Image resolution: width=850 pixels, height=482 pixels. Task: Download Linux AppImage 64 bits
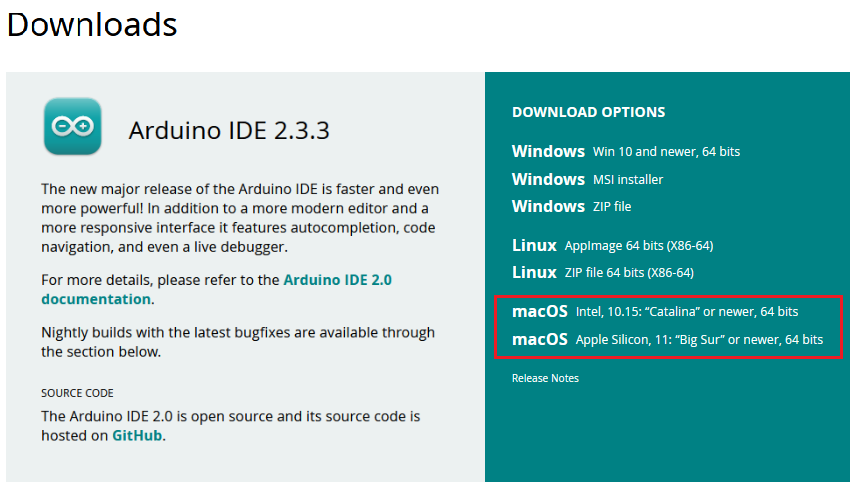pos(613,246)
